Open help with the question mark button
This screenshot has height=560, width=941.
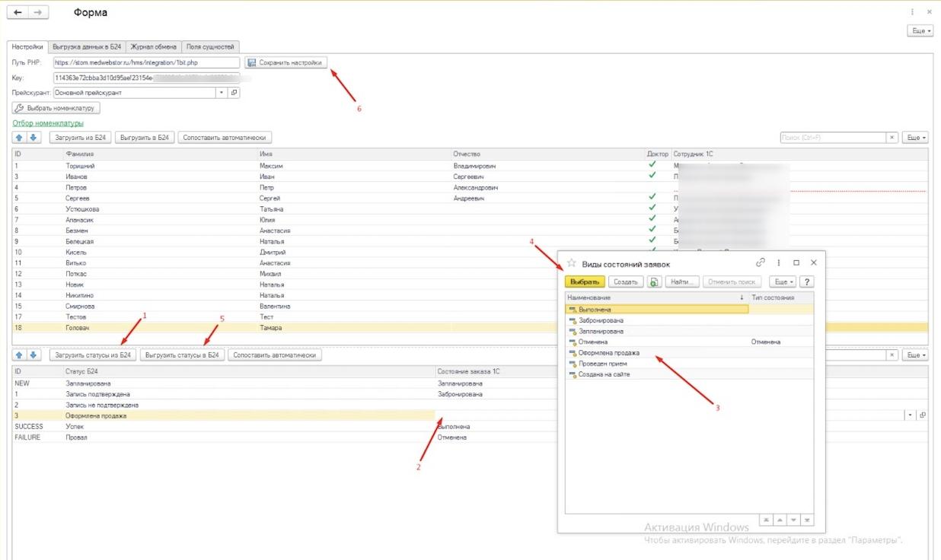point(806,282)
